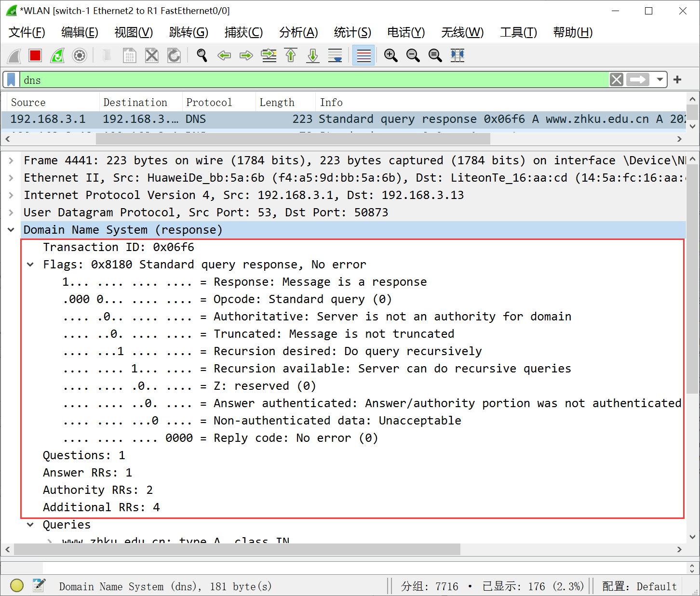Viewport: 700px width, 596px height.
Task: Jump to last packet icon
Action: point(313,56)
